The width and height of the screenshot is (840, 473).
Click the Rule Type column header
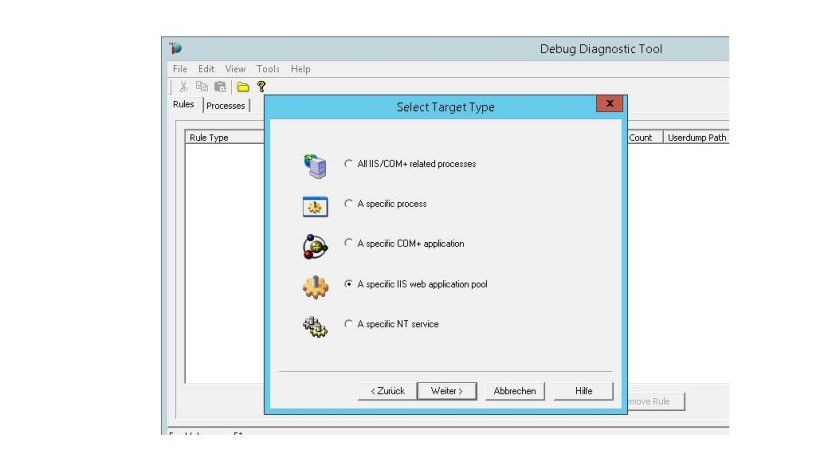(x=225, y=137)
